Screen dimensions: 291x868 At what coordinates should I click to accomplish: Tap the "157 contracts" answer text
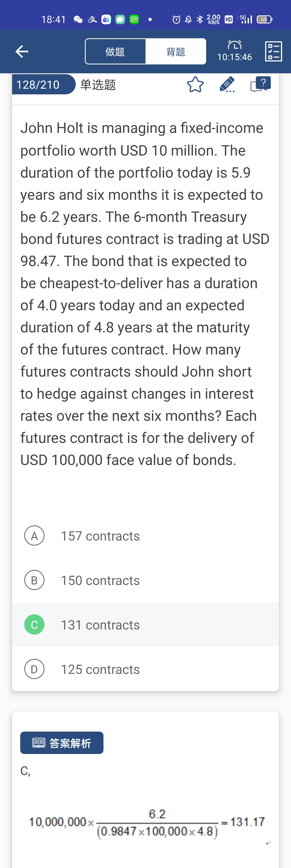100,536
